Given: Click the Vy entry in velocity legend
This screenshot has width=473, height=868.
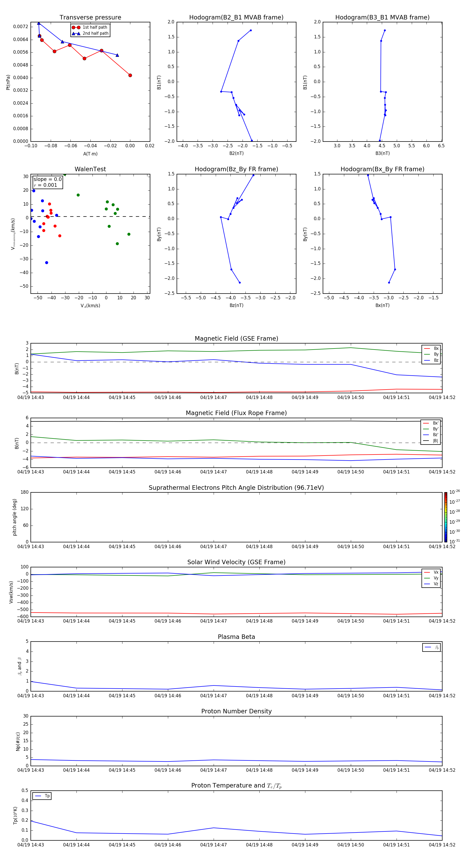Looking at the screenshot, I should 431,578.
